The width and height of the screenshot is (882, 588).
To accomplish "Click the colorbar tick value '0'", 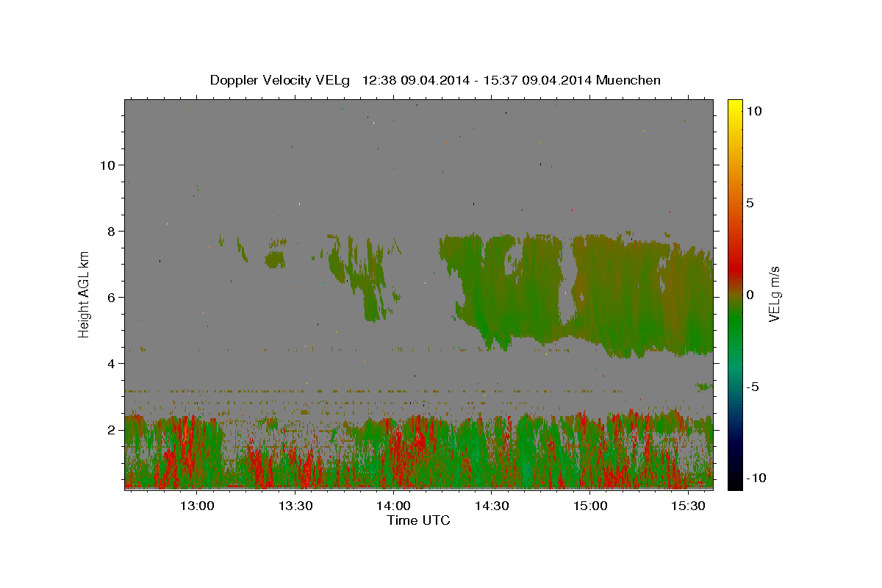I will 750,295.
